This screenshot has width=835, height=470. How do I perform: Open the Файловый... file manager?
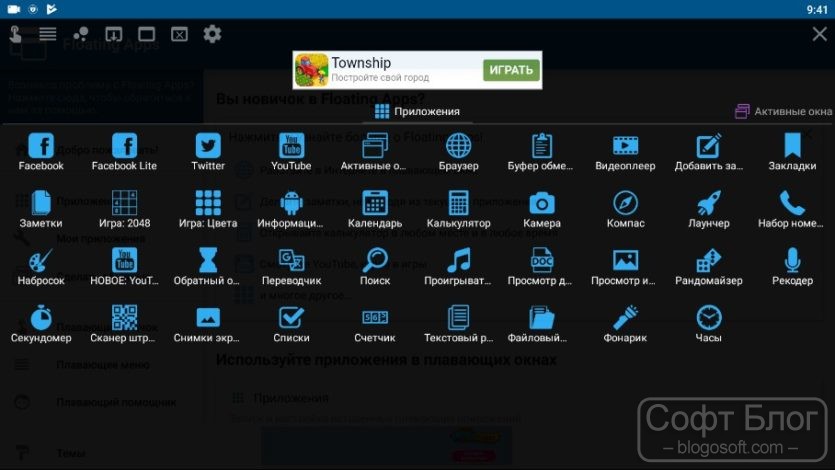point(540,324)
